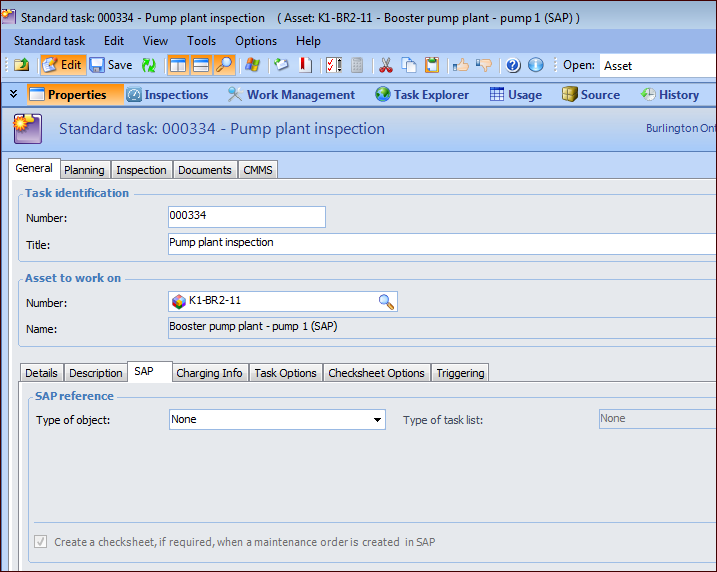
Task: Click the grey calculator toolbar icon
Action: tap(357, 65)
